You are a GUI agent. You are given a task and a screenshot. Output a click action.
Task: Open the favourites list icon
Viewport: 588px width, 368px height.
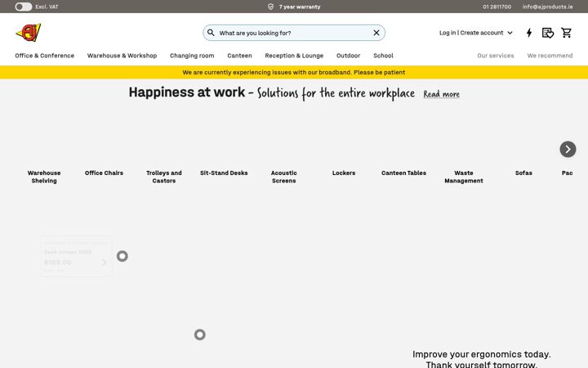(548, 33)
